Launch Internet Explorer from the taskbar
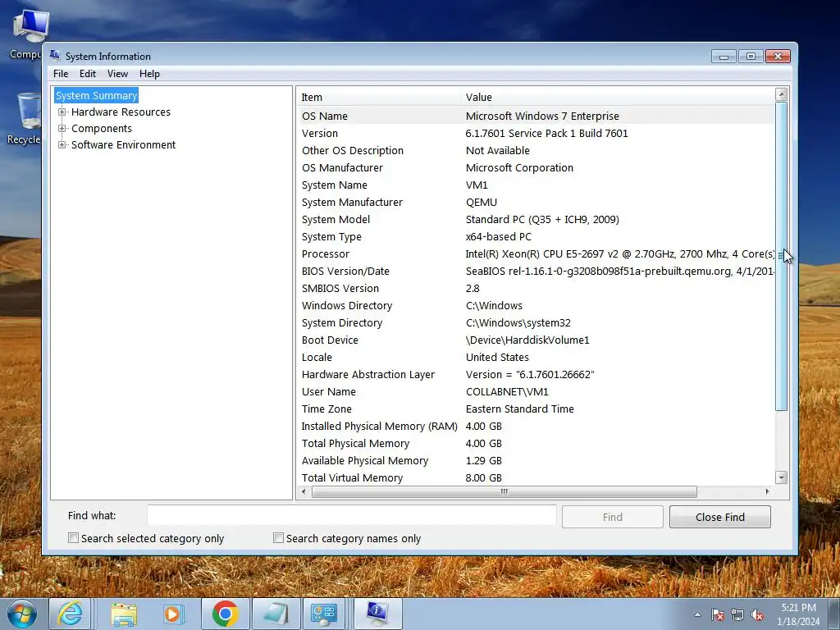 coord(71,614)
